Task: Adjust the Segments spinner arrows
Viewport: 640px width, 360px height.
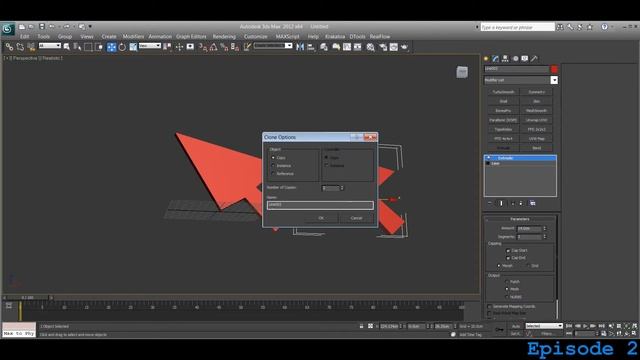Action: point(544,237)
